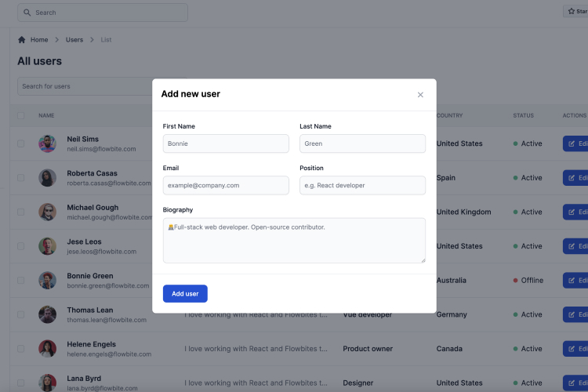Check the box next to Neil Sims
Image resolution: width=588 pixels, height=392 pixels.
point(21,143)
